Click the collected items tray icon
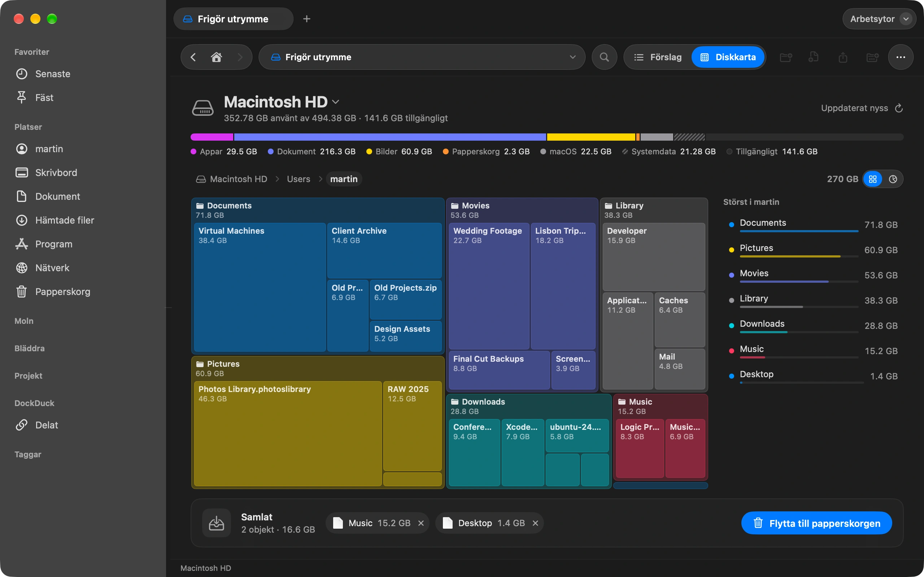 [217, 523]
